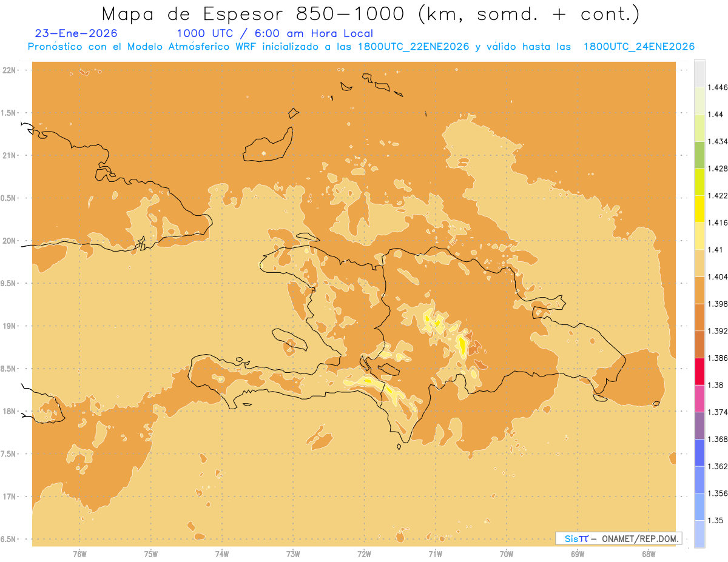Click the legend value '1.434'

[x=718, y=141]
